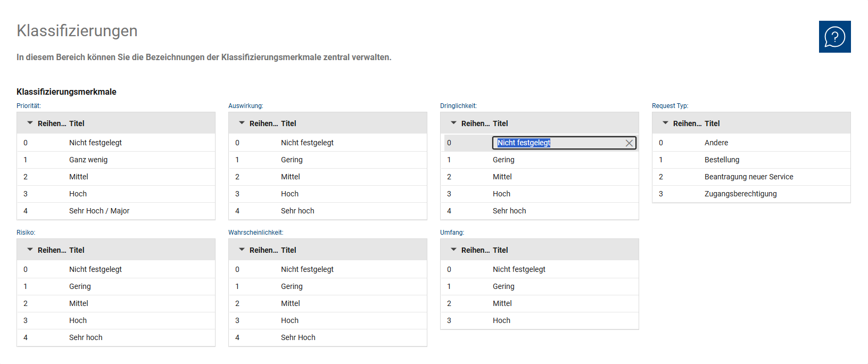The width and height of the screenshot is (868, 364).
Task: Click the Priorität table label
Action: [29, 106]
